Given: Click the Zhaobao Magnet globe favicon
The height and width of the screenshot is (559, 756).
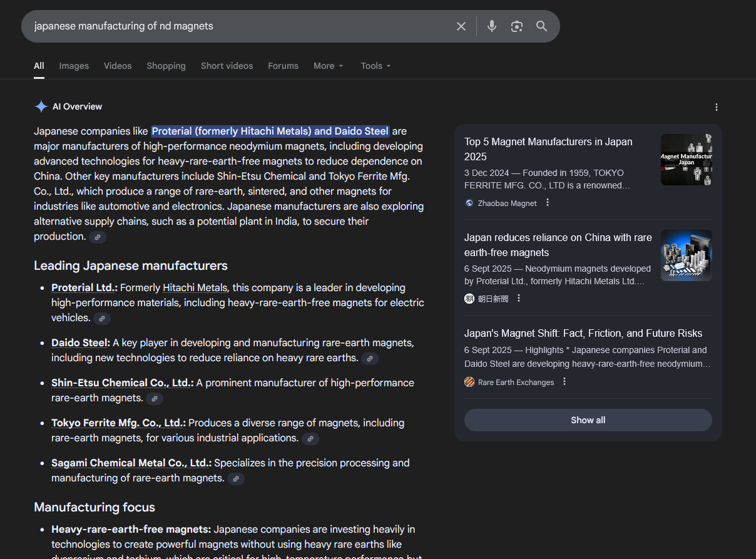Looking at the screenshot, I should (469, 203).
